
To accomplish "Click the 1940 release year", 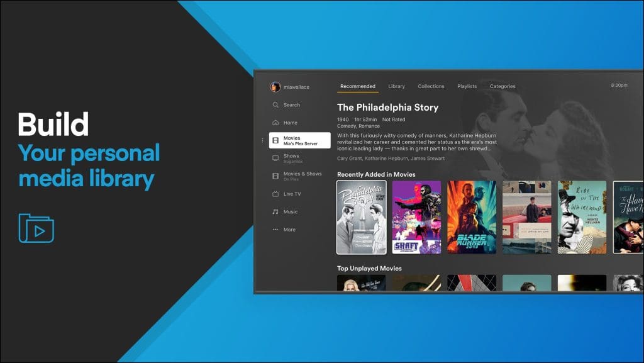I will pos(343,120).
